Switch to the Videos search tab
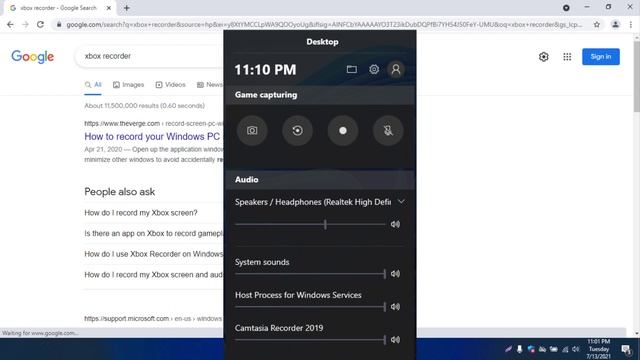This screenshot has height=360, width=640. click(x=170, y=85)
